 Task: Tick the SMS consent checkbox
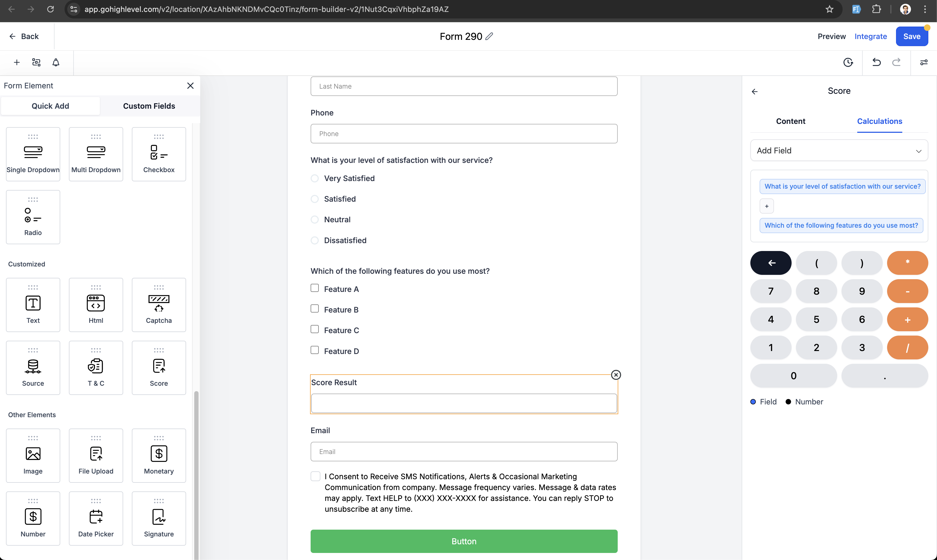pos(315,476)
